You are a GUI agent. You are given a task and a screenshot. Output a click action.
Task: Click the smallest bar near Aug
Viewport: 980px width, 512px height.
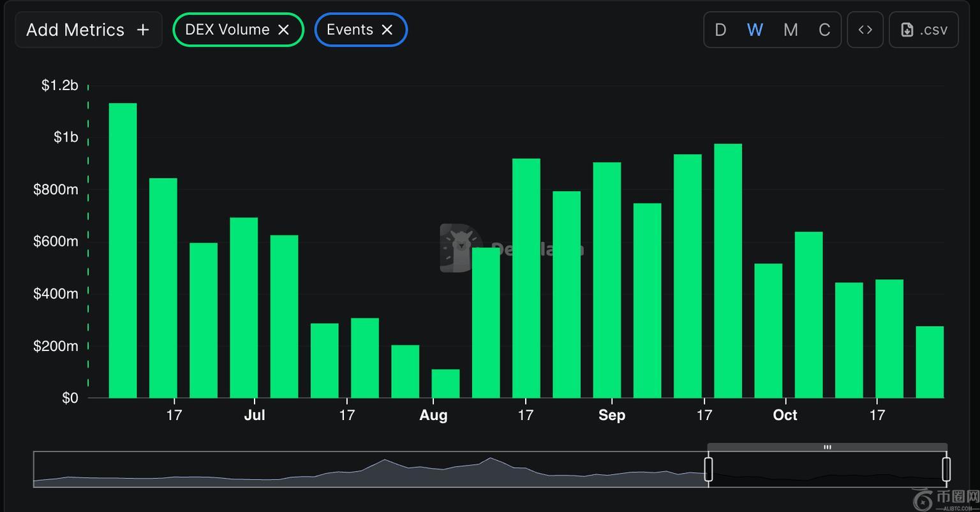[x=445, y=383]
